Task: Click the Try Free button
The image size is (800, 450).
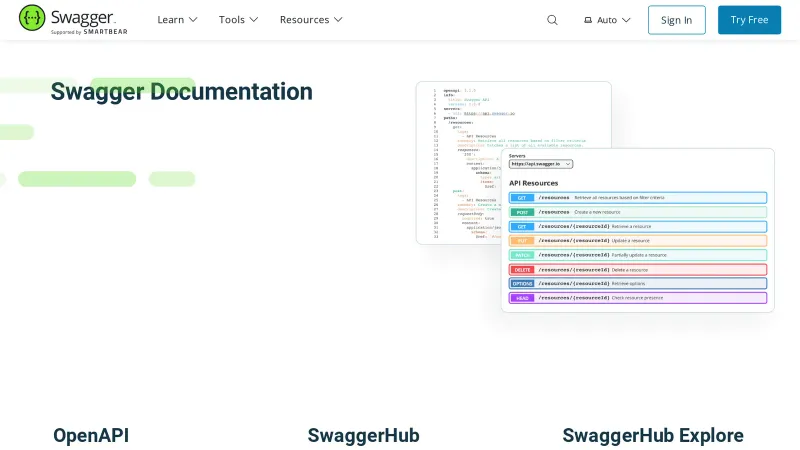Action: pyautogui.click(x=749, y=20)
